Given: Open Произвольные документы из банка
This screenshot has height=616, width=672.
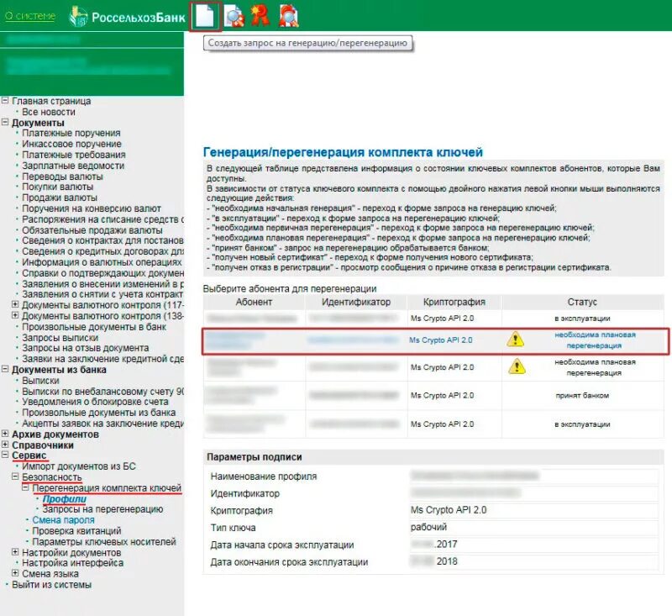Looking at the screenshot, I should click(99, 413).
